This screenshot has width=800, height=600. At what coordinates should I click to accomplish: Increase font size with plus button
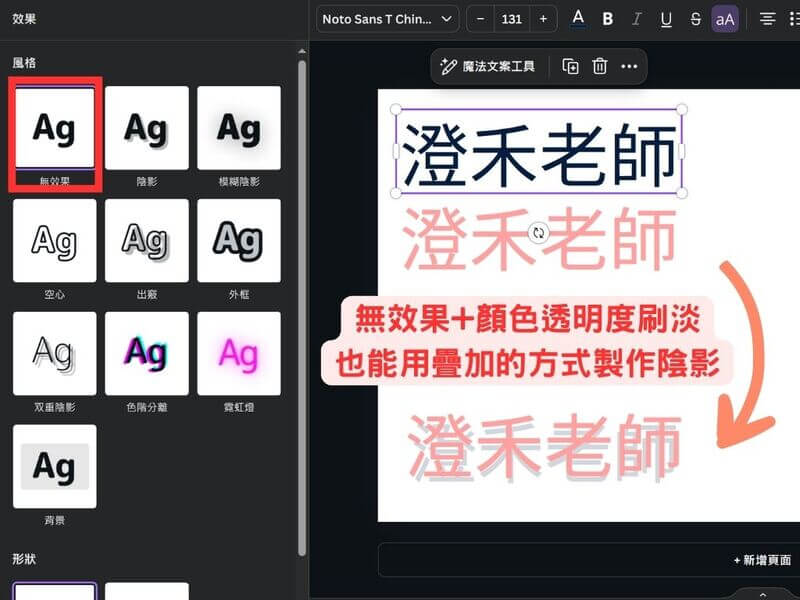[x=543, y=19]
